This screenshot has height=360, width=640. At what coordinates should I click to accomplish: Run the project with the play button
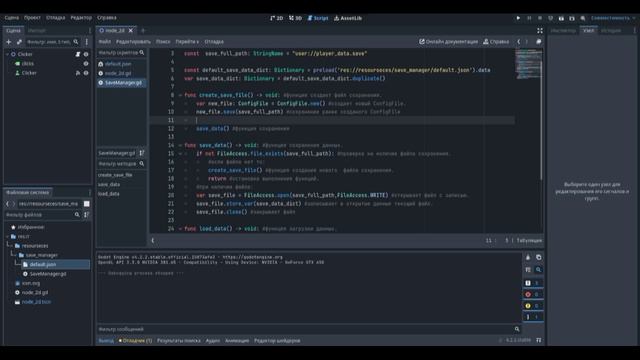518,18
